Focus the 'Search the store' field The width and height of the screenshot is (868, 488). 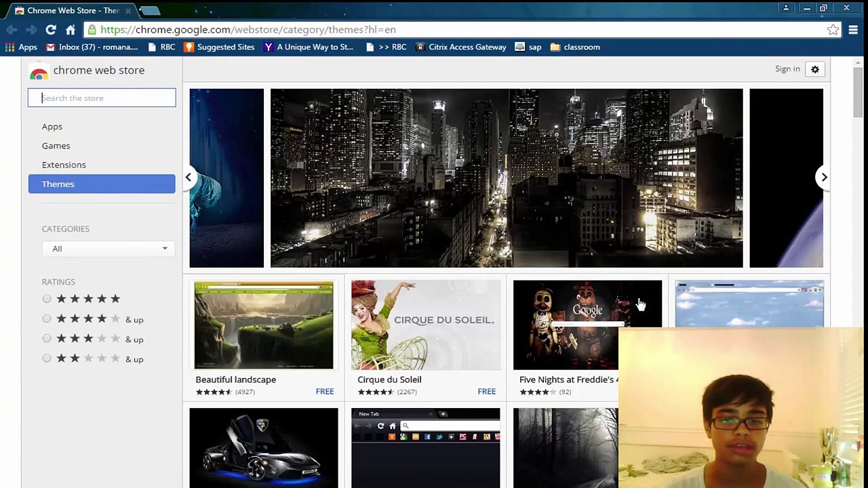point(102,98)
